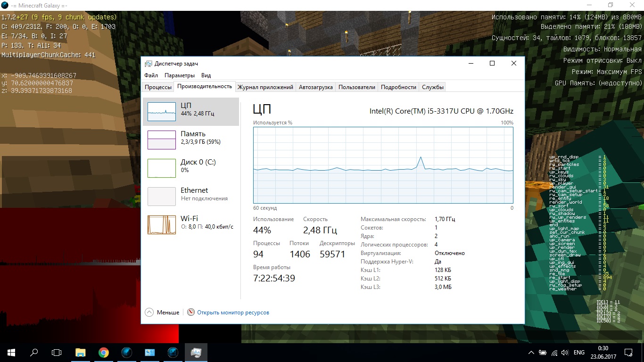Click uptime value 7:22:54:39
644x362 pixels.
pyautogui.click(x=274, y=278)
